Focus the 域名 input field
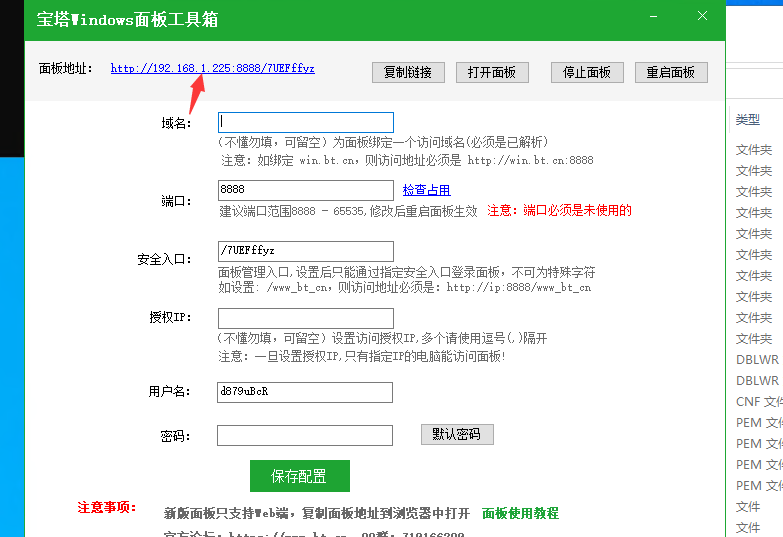The image size is (783, 537). (306, 122)
